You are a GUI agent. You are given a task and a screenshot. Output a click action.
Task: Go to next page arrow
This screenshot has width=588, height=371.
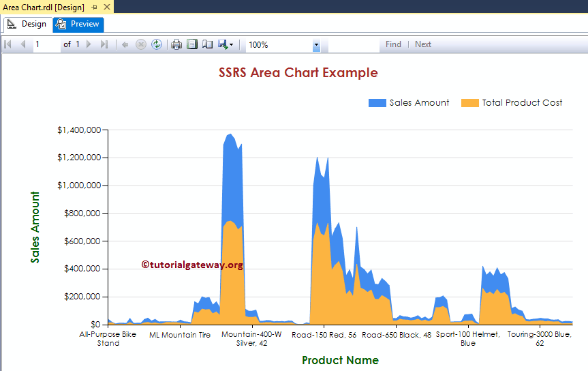pos(89,44)
